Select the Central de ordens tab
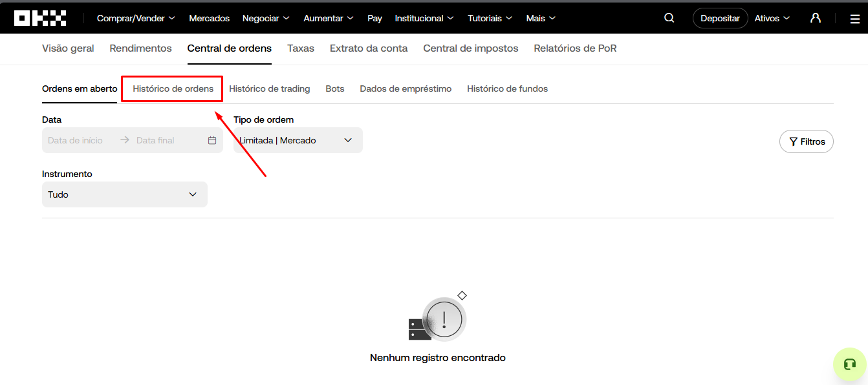Screen dimensions: 868x385 pyautogui.click(x=230, y=48)
